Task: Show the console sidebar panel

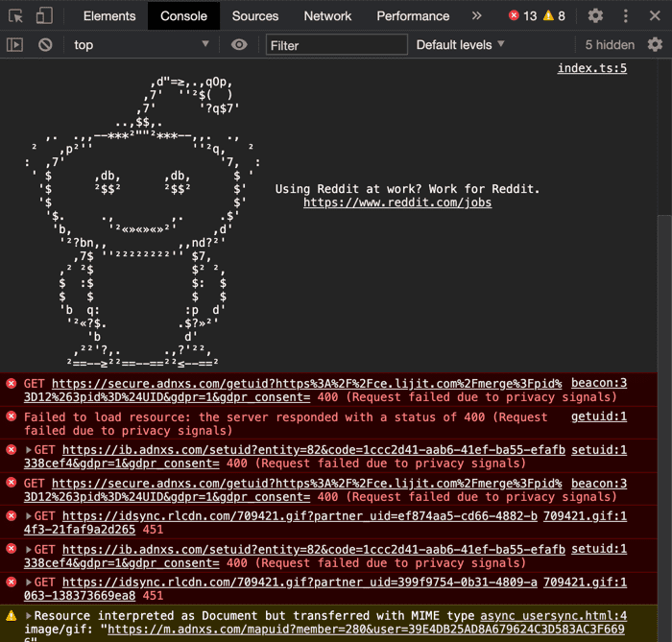Action: (x=14, y=45)
